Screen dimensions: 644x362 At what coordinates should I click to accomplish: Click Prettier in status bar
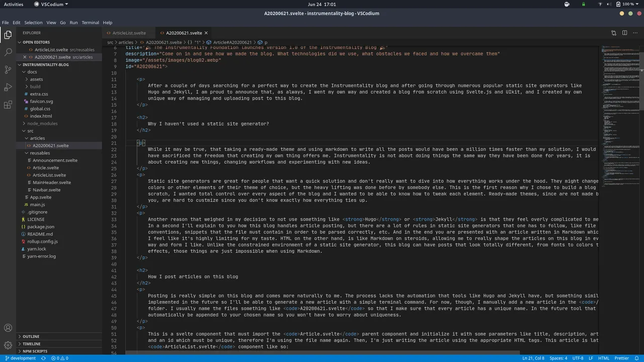coord(621,358)
